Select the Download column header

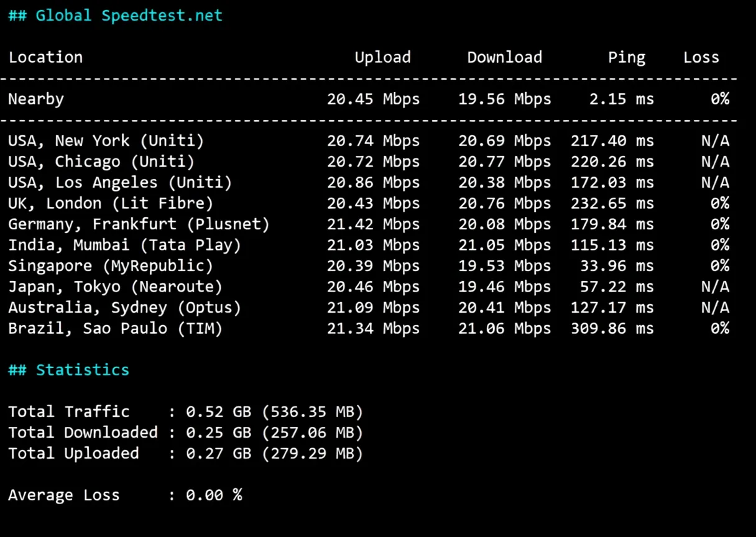point(504,57)
